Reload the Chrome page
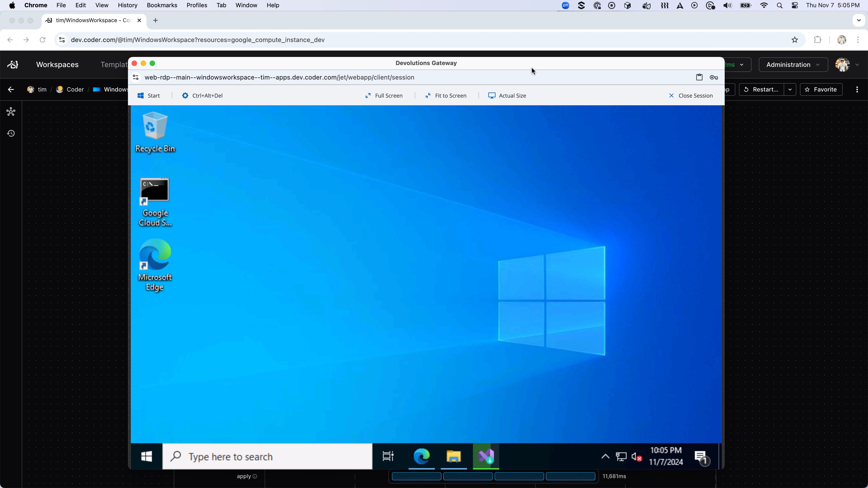The width and height of the screenshot is (868, 488). [42, 40]
